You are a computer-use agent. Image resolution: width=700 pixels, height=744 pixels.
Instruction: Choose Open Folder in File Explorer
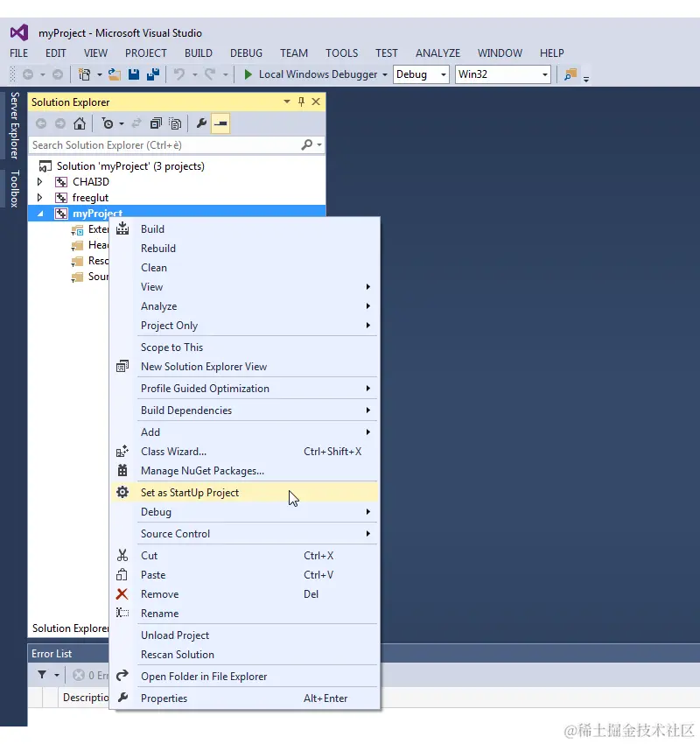(244, 677)
